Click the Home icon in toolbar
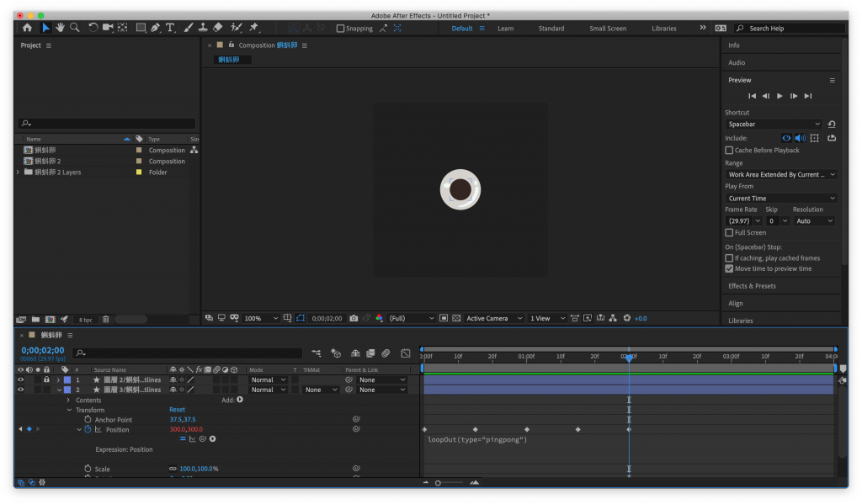 coord(27,28)
